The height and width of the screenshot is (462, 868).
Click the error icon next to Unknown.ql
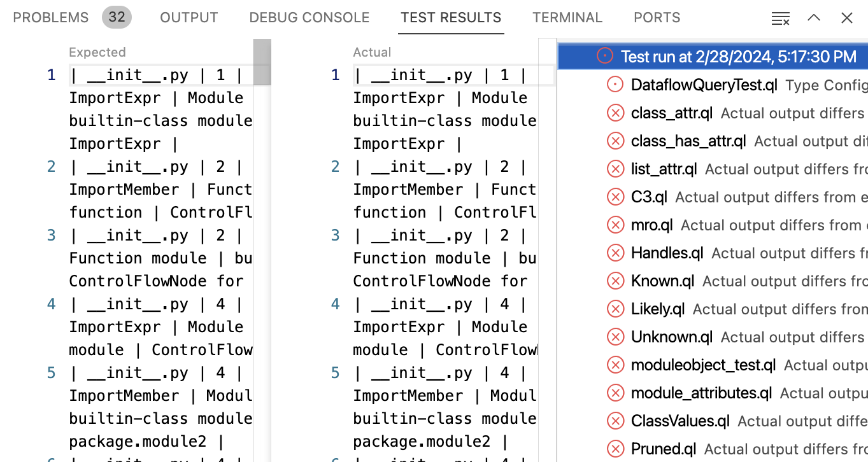point(615,337)
